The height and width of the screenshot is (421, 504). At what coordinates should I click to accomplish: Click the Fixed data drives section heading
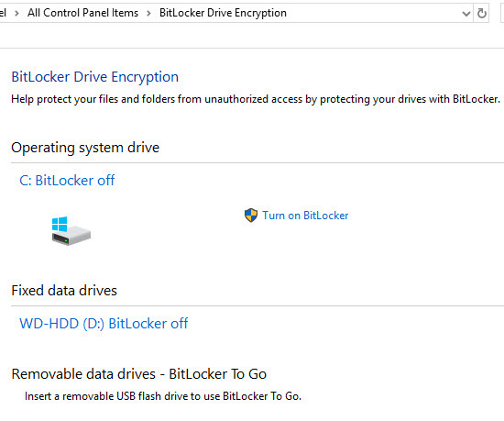click(64, 291)
